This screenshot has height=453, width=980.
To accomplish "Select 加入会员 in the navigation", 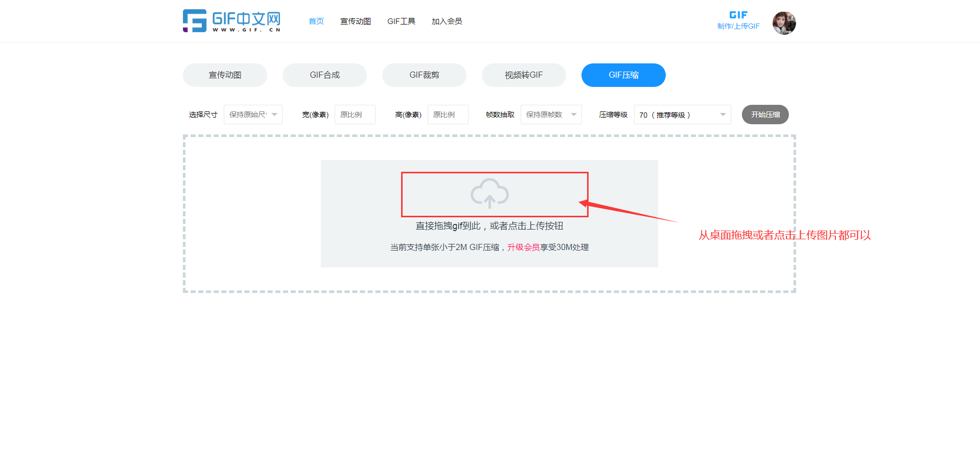I will [447, 21].
